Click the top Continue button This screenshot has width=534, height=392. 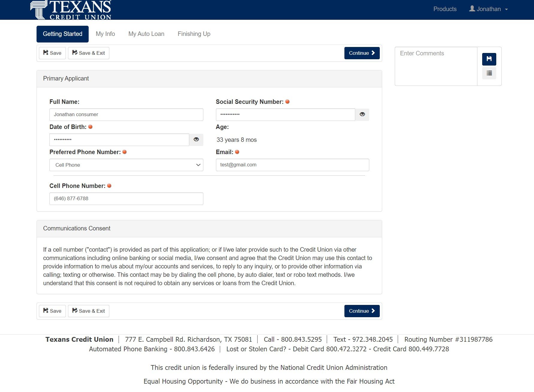tap(362, 53)
